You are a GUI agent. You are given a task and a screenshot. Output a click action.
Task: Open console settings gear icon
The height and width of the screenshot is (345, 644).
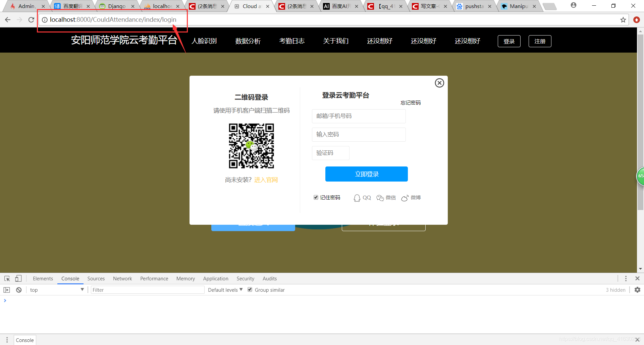[637, 290]
